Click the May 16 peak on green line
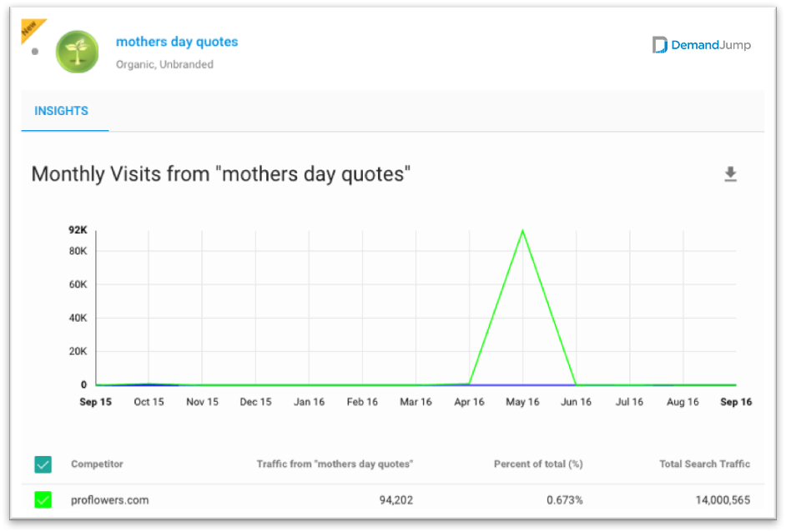 523,230
